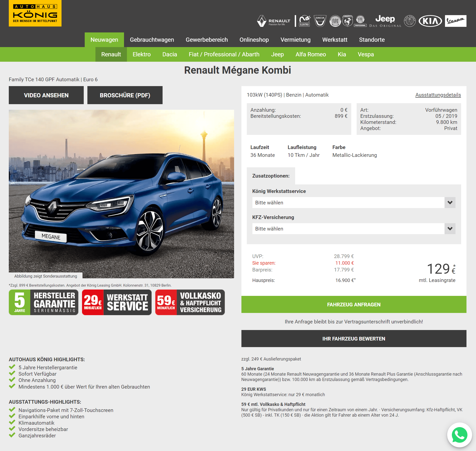Select the Kia oval logo
The width and height of the screenshot is (476, 451).
(430, 21)
